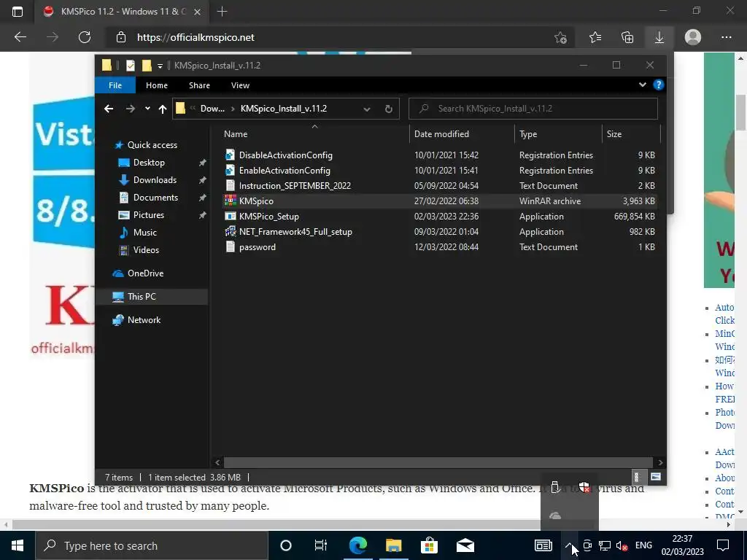Open Edge Settings and more menu
This screenshot has width=747, height=560.
click(726, 37)
